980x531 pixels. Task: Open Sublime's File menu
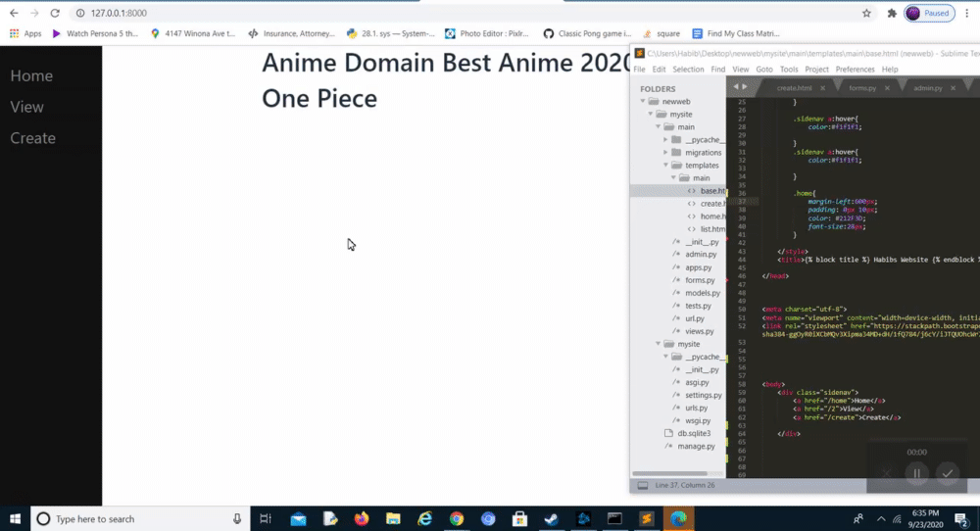pos(639,70)
